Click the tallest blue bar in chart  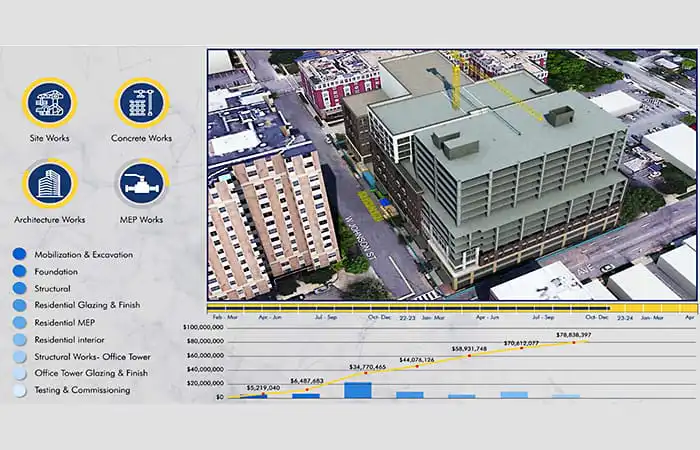358,390
